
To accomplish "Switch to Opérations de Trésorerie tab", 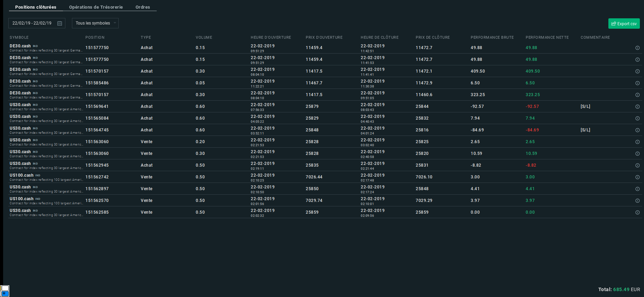I will tap(96, 7).
